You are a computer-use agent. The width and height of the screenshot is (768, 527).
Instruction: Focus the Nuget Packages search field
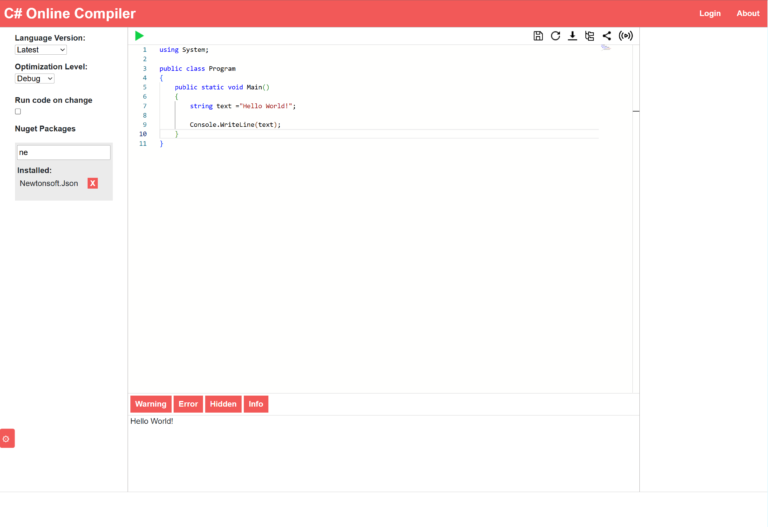64,152
